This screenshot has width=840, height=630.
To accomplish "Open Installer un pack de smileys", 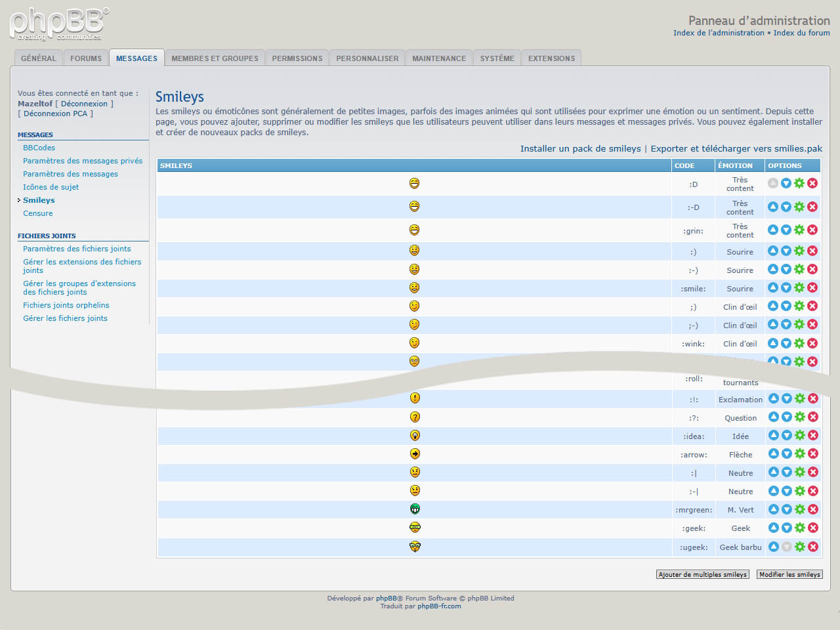I will [x=581, y=149].
